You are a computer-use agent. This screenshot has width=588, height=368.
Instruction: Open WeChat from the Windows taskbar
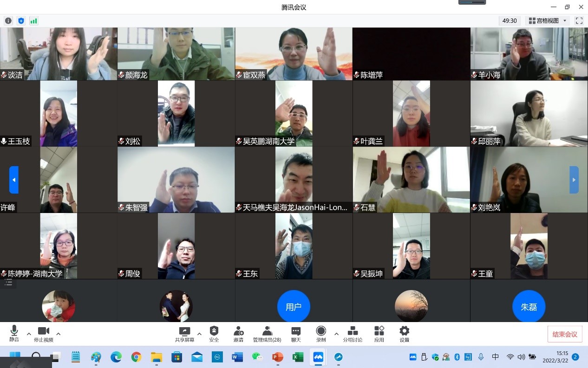[257, 357]
